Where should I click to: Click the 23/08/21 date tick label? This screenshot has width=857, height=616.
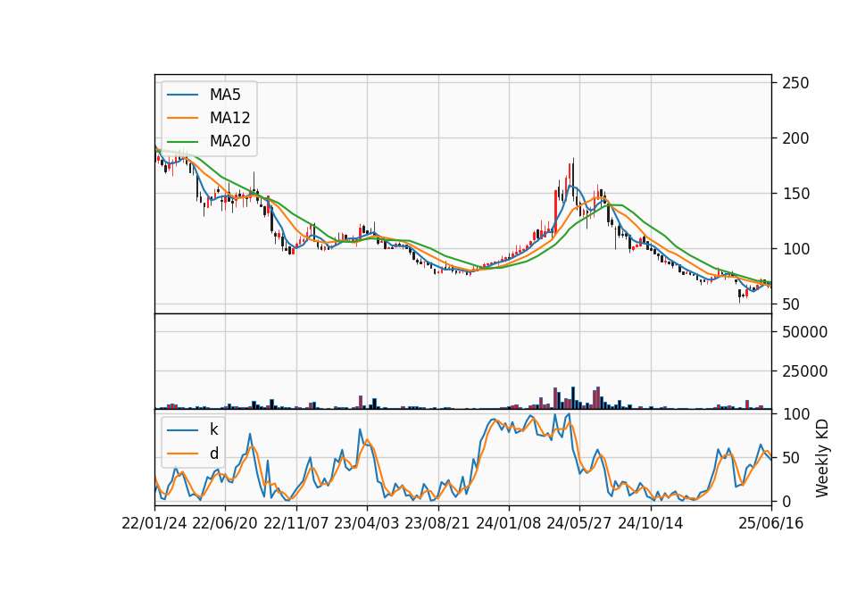pyautogui.click(x=437, y=523)
